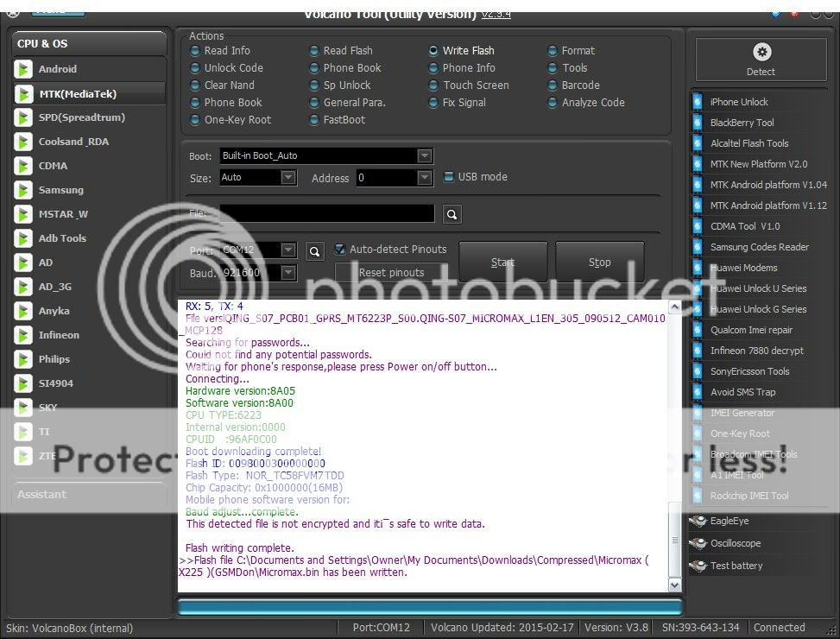Image resolution: width=840 pixels, height=639 pixels.
Task: Select the Samsung platform icon
Action: coord(23,190)
